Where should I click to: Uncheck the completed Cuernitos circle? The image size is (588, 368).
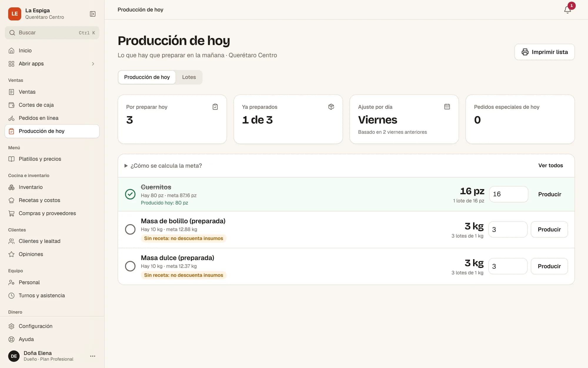tap(130, 194)
